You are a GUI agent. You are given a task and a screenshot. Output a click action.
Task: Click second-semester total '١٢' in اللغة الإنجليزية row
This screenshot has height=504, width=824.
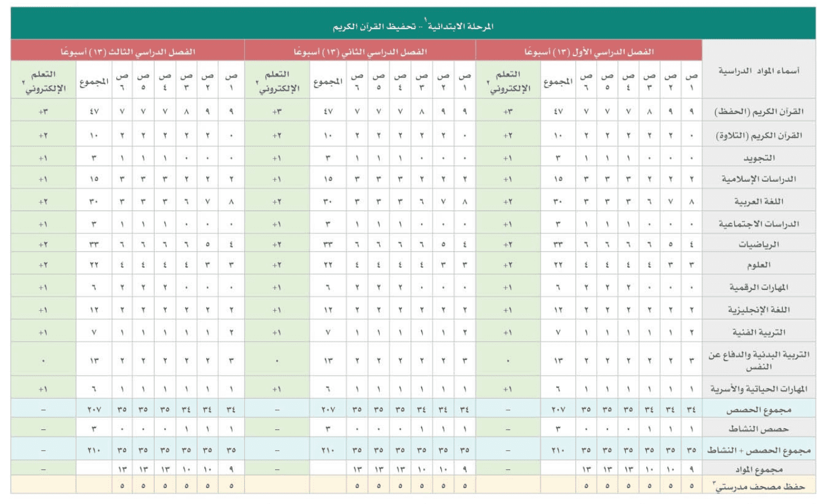coord(328,310)
